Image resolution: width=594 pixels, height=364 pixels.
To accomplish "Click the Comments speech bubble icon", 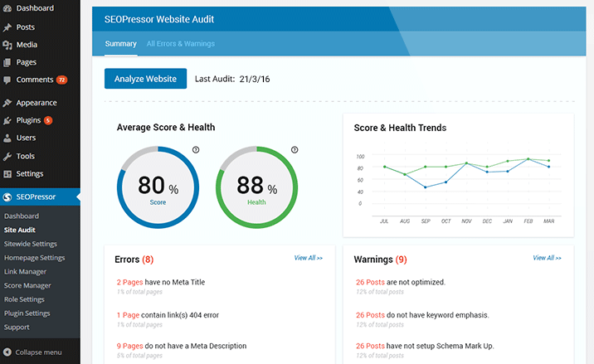I will point(7,80).
